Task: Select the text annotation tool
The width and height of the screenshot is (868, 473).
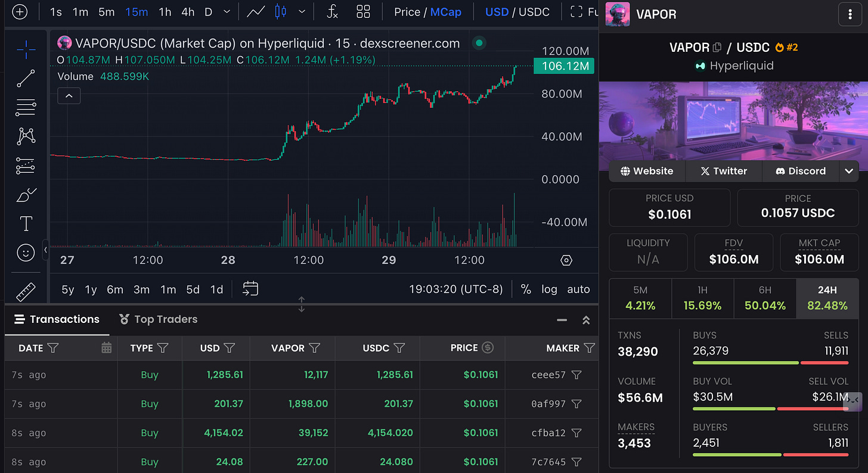Action: pos(26,224)
